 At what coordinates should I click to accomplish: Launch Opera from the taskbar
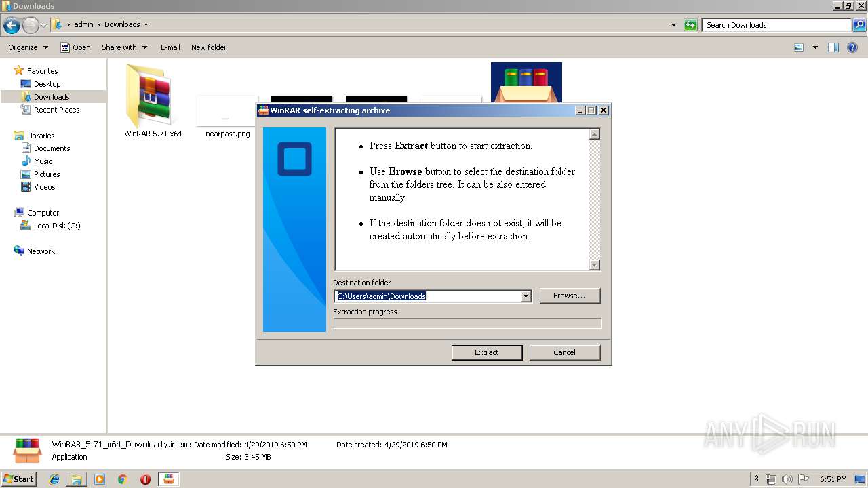145,479
